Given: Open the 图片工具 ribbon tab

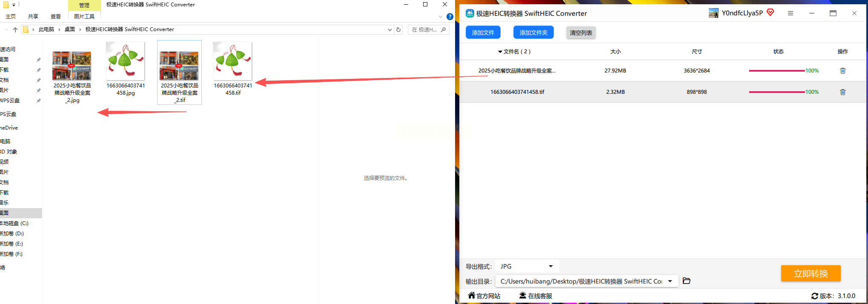Looking at the screenshot, I should (84, 17).
